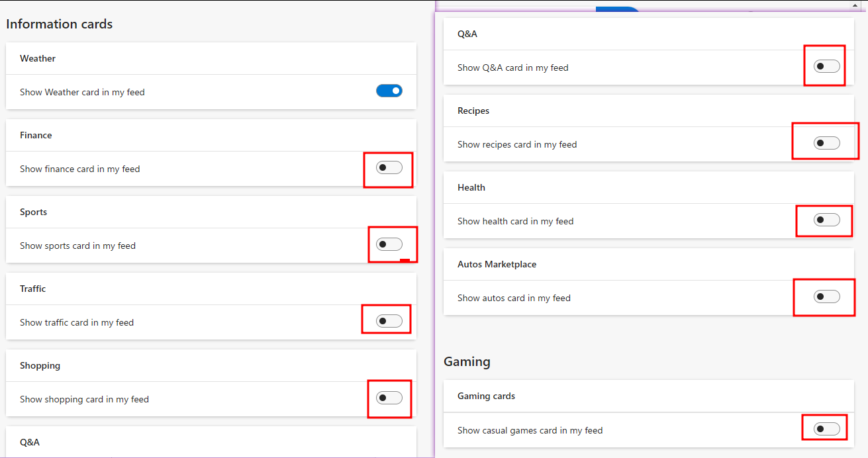Switch on the traffic card toggle
The height and width of the screenshot is (458, 868).
tap(389, 322)
